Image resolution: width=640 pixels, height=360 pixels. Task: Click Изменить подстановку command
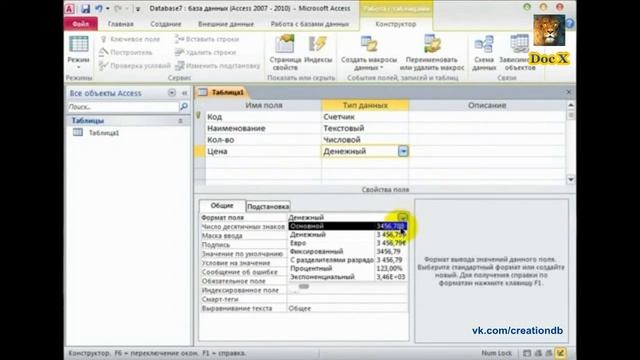click(x=218, y=65)
